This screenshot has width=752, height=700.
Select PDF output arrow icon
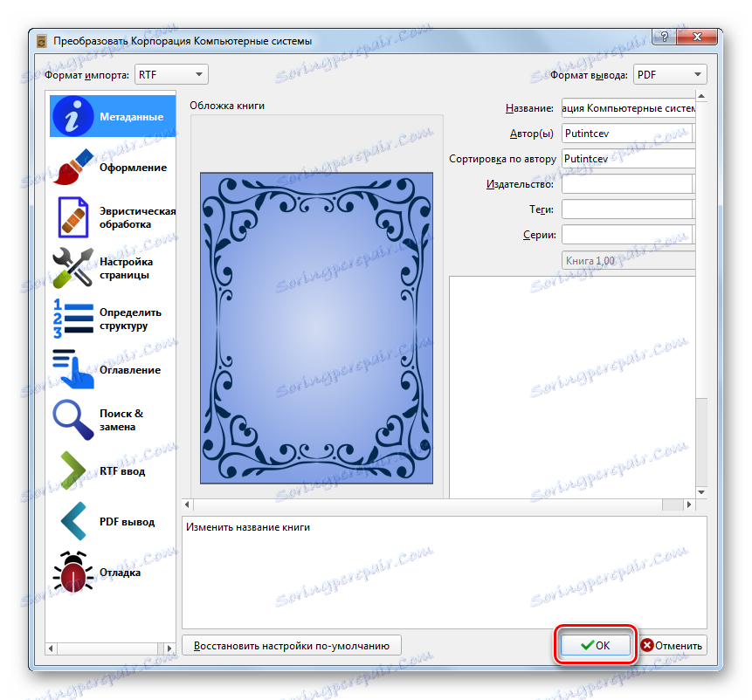(x=72, y=521)
